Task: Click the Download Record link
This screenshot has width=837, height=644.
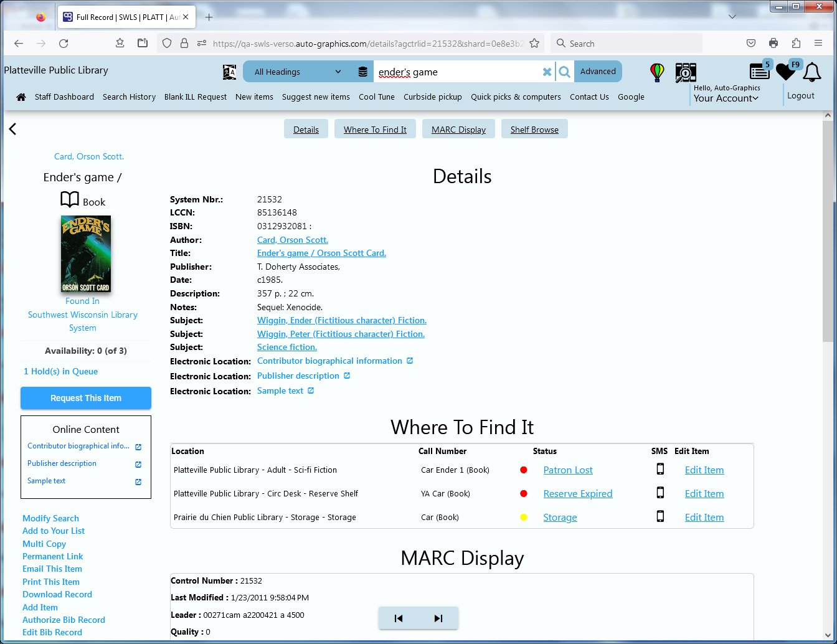Action: tap(57, 595)
